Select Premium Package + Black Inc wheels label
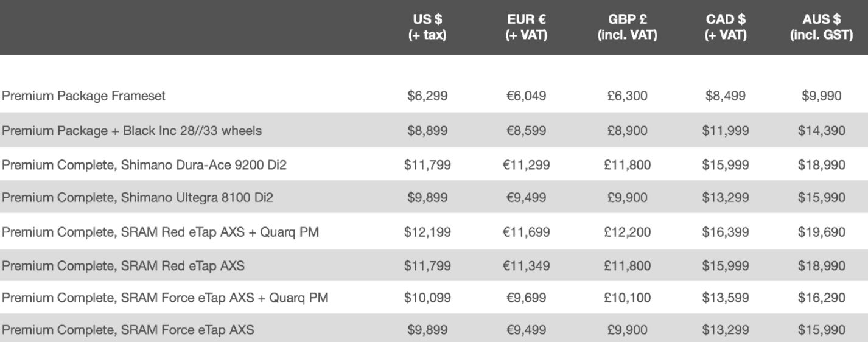The height and width of the screenshot is (342, 868). click(132, 130)
